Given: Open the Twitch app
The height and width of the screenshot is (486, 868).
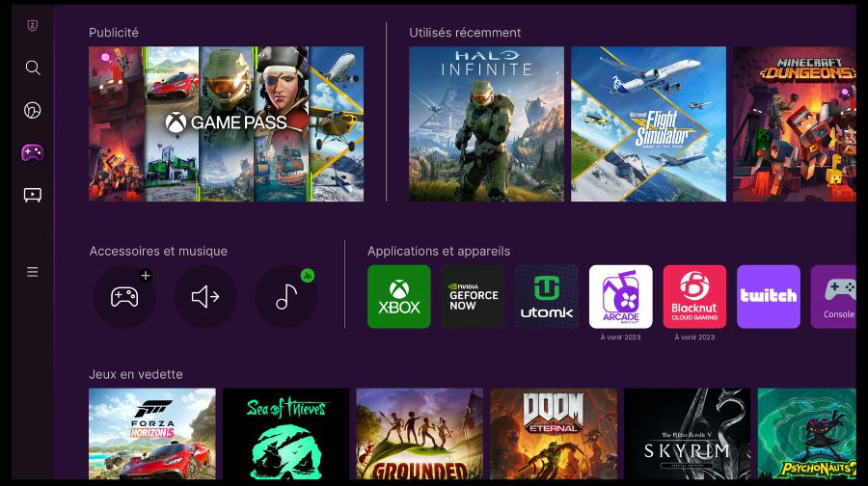Looking at the screenshot, I should (x=769, y=297).
